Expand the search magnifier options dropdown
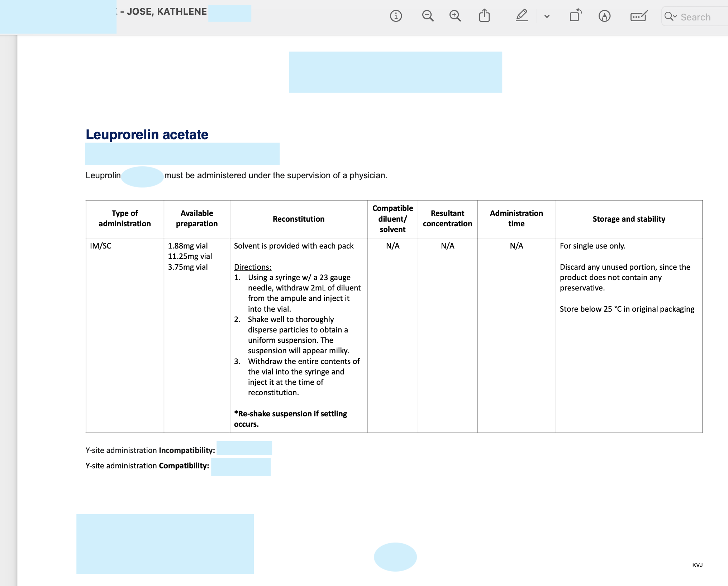Viewport: 728px width, 586px height. 670,16
